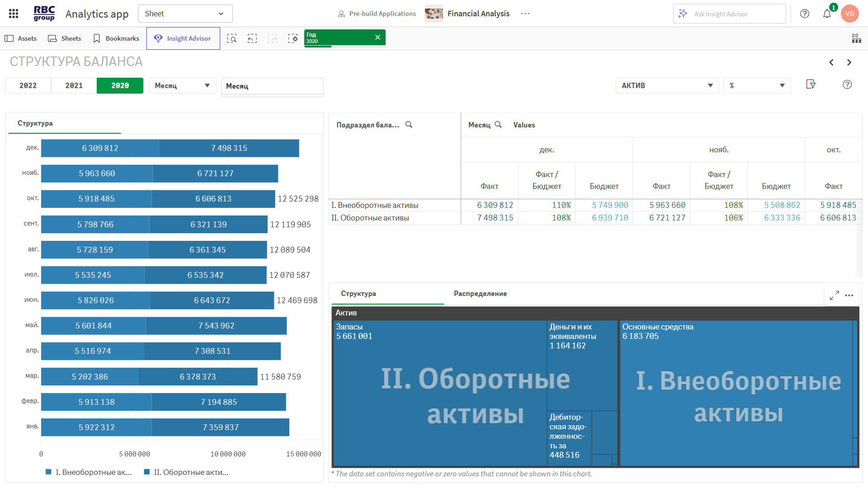Expand the treemap chart to fullscreen

(x=834, y=295)
